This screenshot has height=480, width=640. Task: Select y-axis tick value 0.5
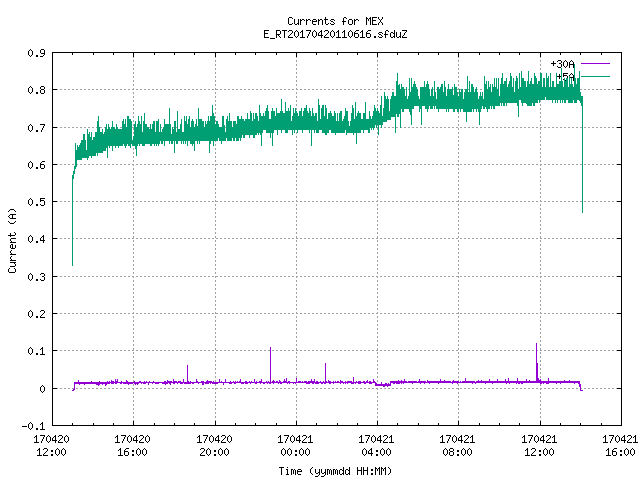[36, 202]
